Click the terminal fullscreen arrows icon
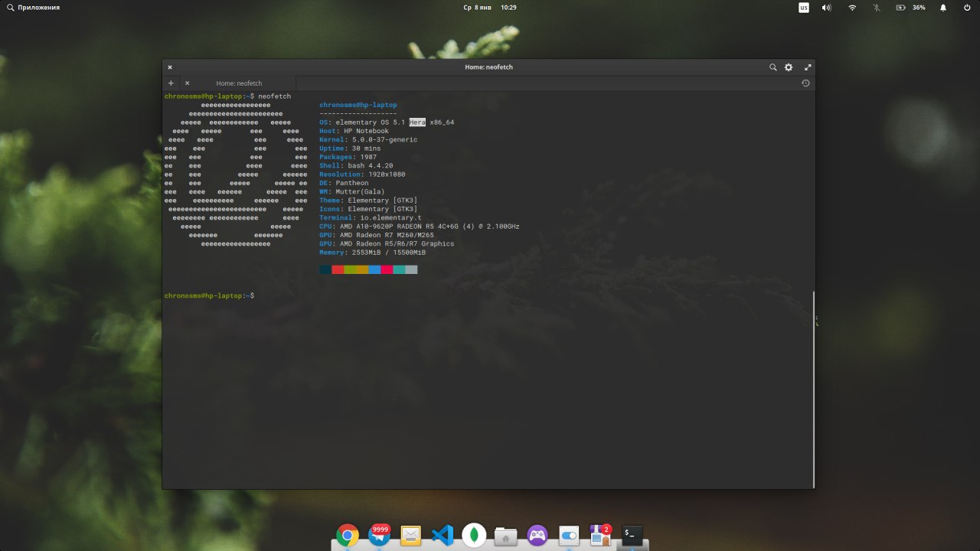Screen dimensions: 980x551 click(x=807, y=67)
